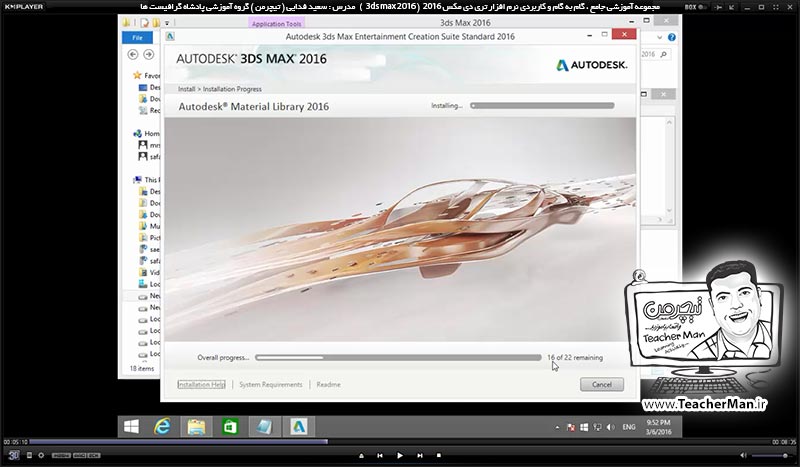Skip to previous track in KMPlayer
Screen dimensions: 800x467
(x=380, y=455)
